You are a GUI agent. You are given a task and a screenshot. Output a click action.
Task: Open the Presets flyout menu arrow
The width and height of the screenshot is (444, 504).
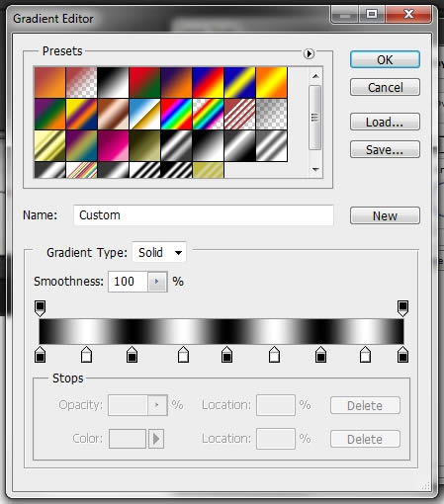click(309, 53)
